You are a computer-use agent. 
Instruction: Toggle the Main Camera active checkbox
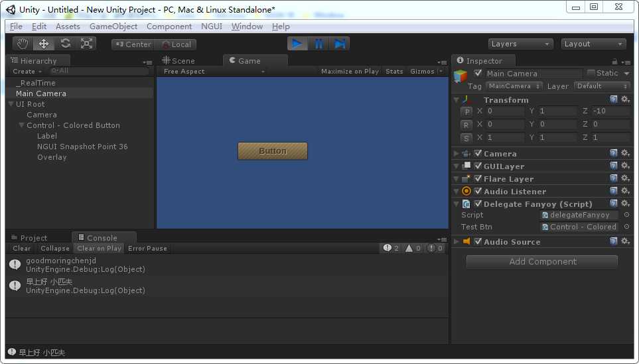478,73
